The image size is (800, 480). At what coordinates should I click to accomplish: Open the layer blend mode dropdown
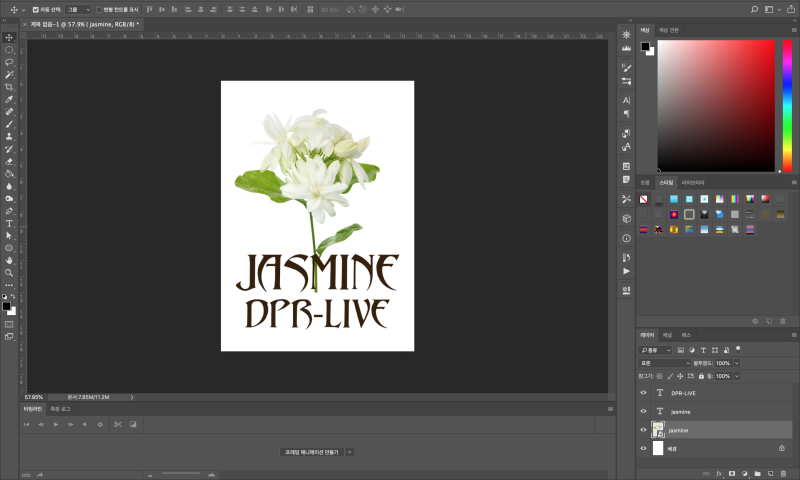(x=664, y=363)
